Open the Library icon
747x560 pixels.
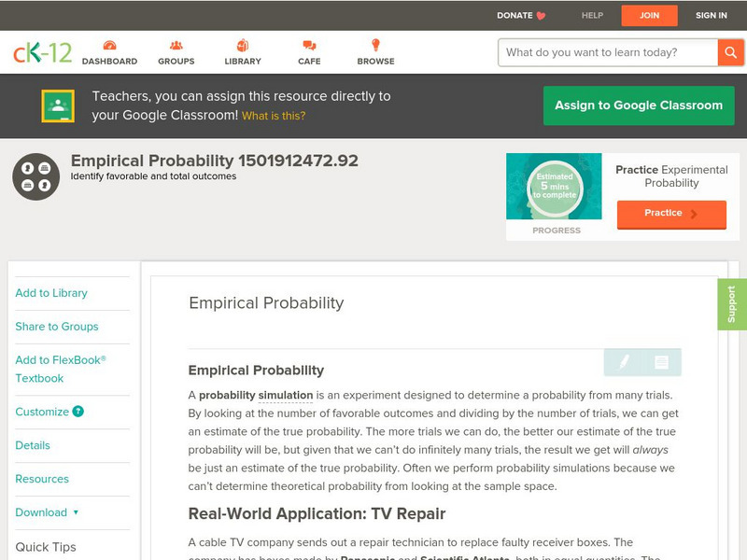point(243,47)
